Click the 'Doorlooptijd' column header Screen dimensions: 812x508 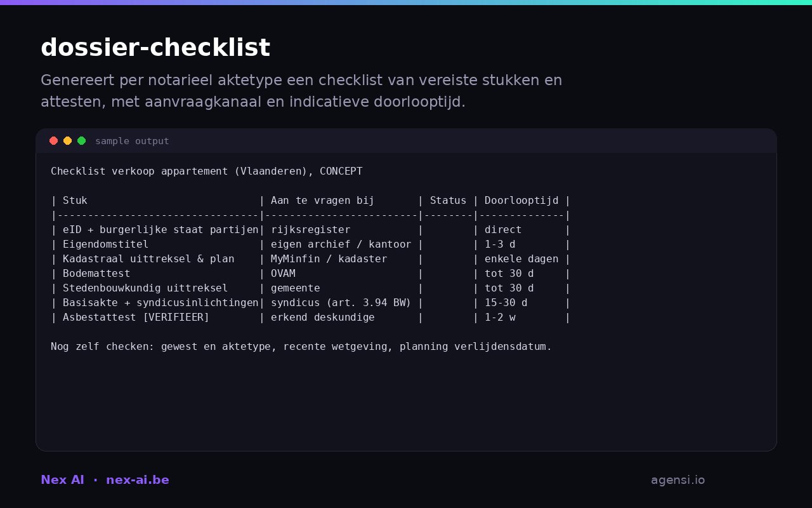tap(521, 201)
